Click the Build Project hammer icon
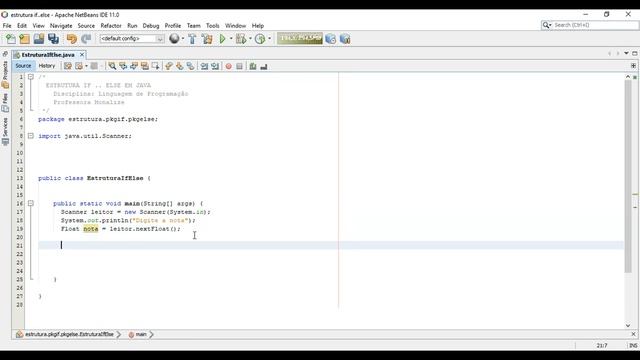Screen dimensions: 640x360 tap(192, 39)
